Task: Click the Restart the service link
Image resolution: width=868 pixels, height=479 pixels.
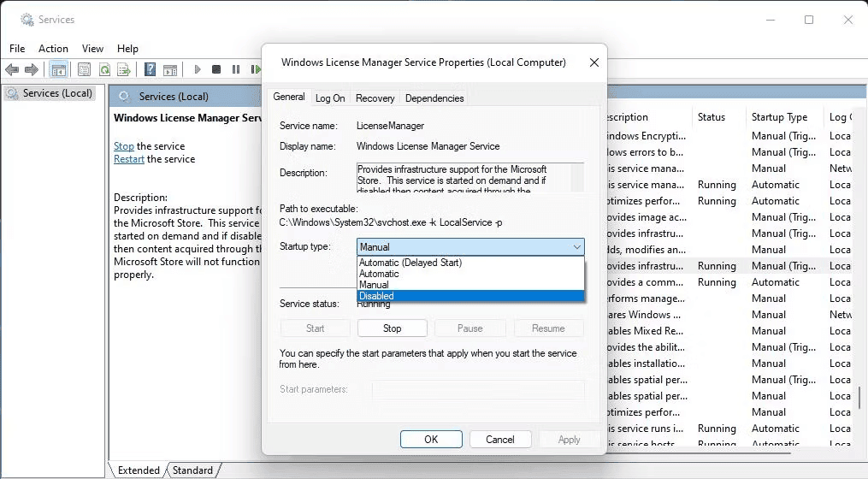Action: point(129,159)
